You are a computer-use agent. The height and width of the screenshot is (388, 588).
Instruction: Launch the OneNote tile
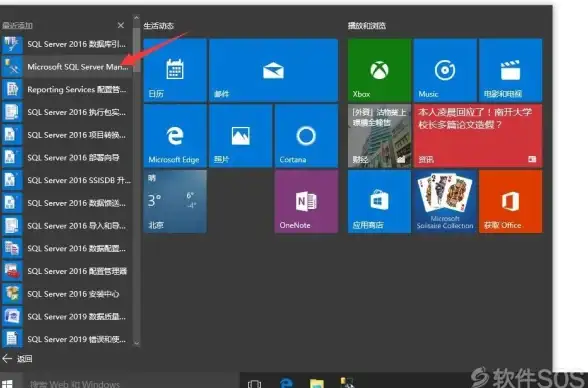[x=306, y=201]
